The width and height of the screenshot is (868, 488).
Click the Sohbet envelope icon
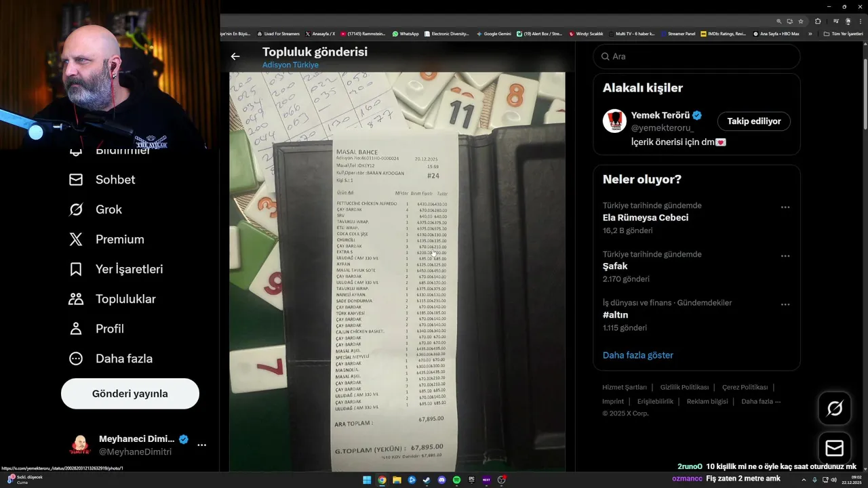[x=76, y=180]
